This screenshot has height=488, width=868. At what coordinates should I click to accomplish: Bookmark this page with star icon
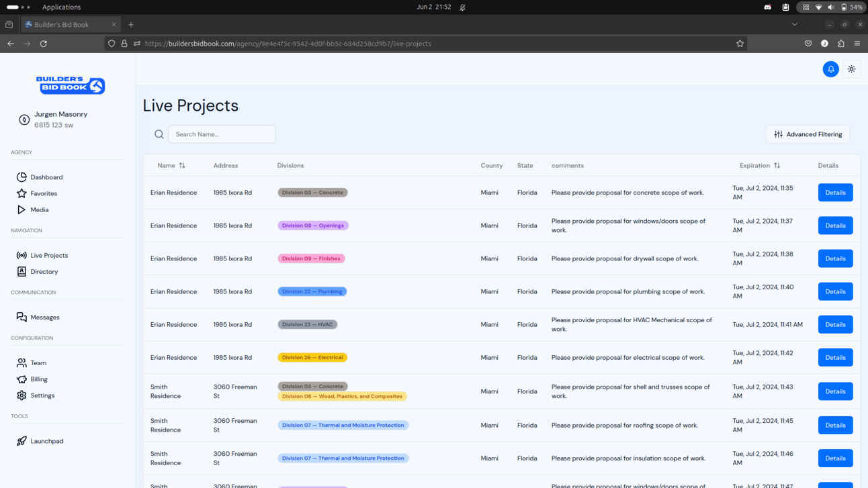(x=740, y=44)
